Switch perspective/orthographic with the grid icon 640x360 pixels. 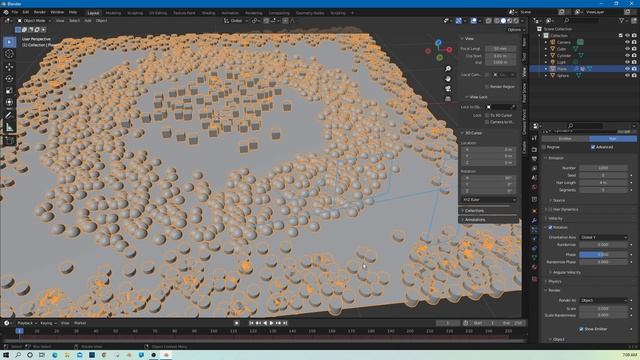(448, 99)
